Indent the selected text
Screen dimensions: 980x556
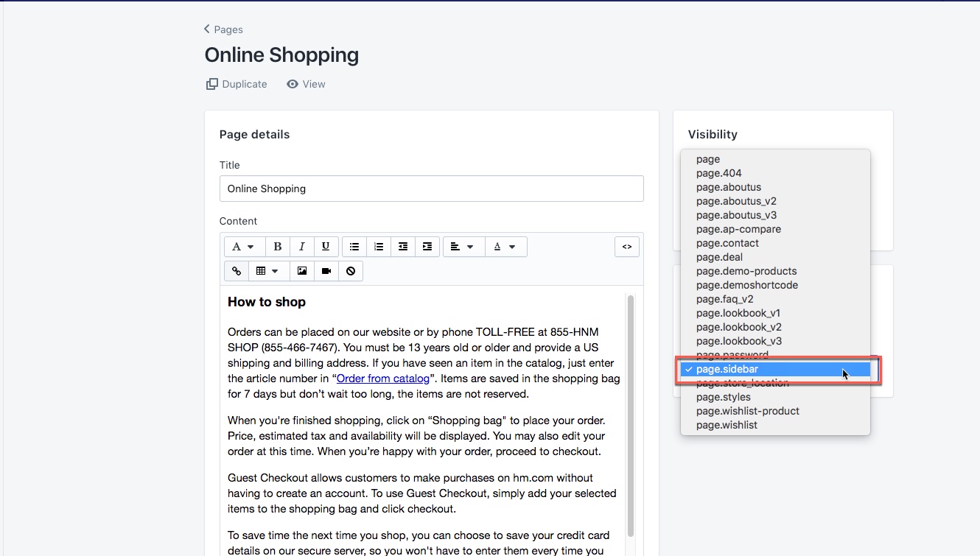point(427,247)
